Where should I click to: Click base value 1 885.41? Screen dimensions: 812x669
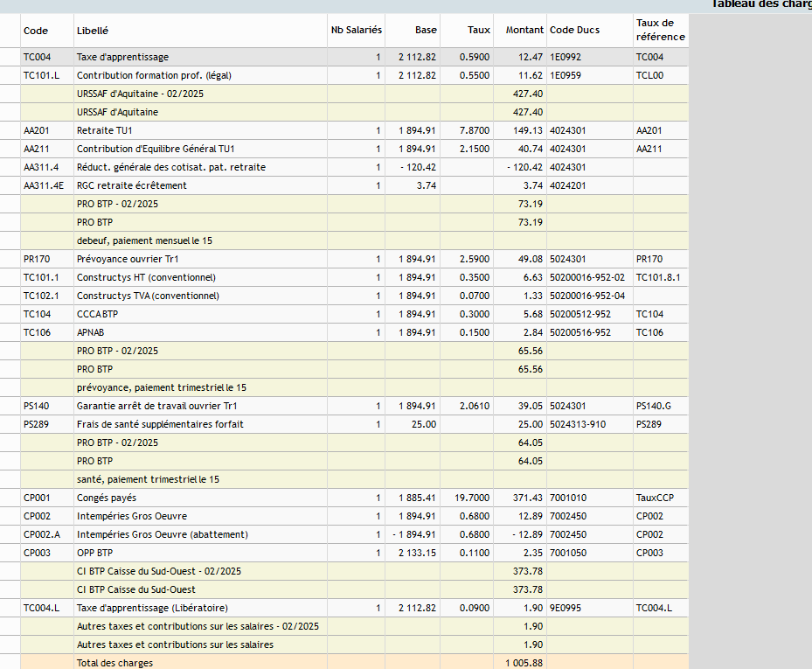click(418, 498)
